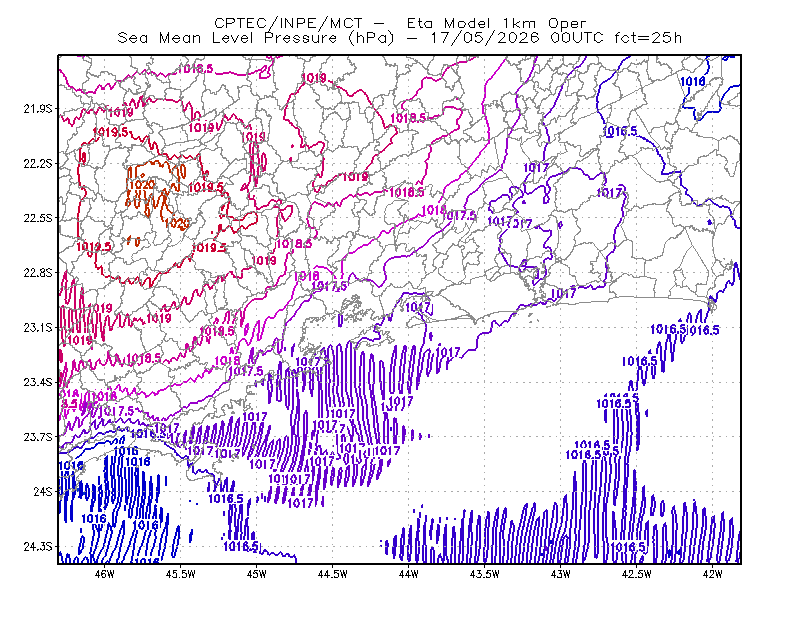Click the 1016.5 label at bottom right ocean
Screen dimensions: 800x618
628,547
